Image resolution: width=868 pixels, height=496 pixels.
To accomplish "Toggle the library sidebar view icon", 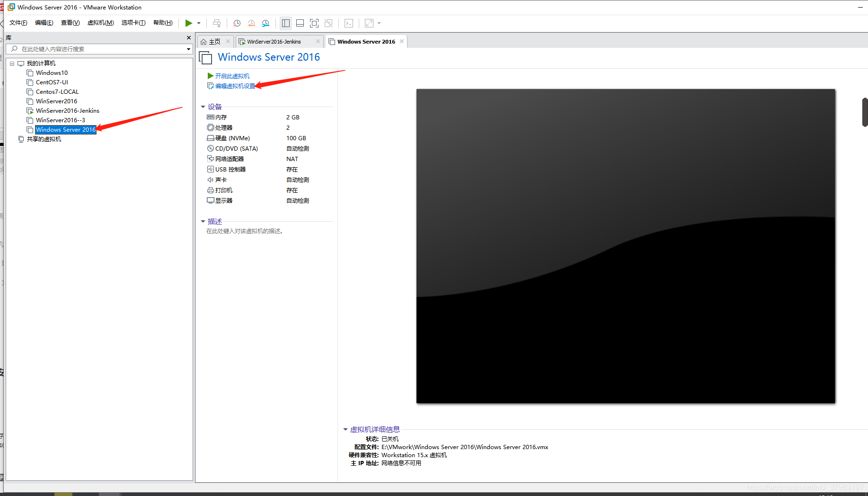I will click(286, 23).
